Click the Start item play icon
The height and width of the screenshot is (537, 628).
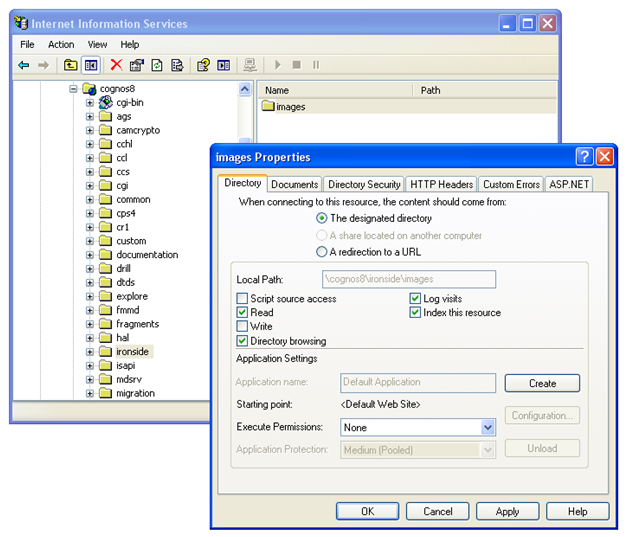coord(277,65)
